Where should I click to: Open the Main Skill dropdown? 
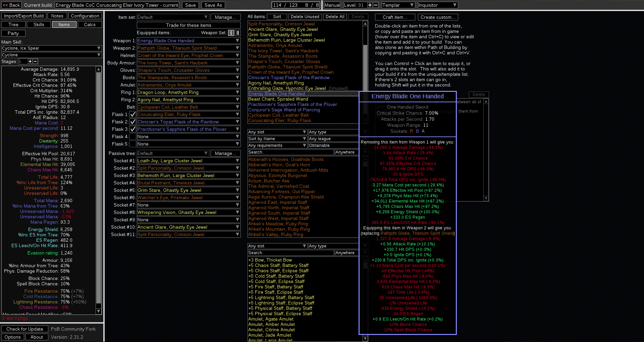pyautogui.click(x=51, y=48)
